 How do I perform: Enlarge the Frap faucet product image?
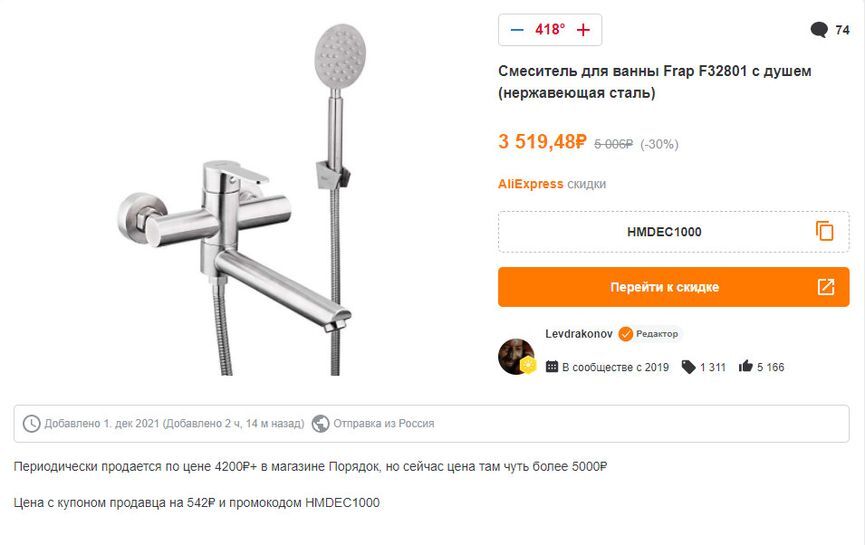(x=242, y=200)
